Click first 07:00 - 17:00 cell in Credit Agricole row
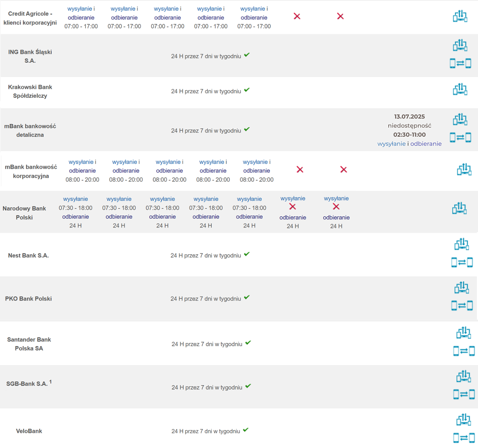Image resolution: width=478 pixels, height=448 pixels. (x=81, y=27)
